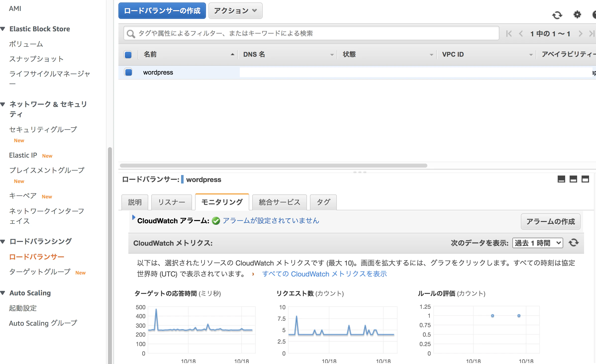
Task: Collapse the Auto Scaling section
Action: [3, 293]
